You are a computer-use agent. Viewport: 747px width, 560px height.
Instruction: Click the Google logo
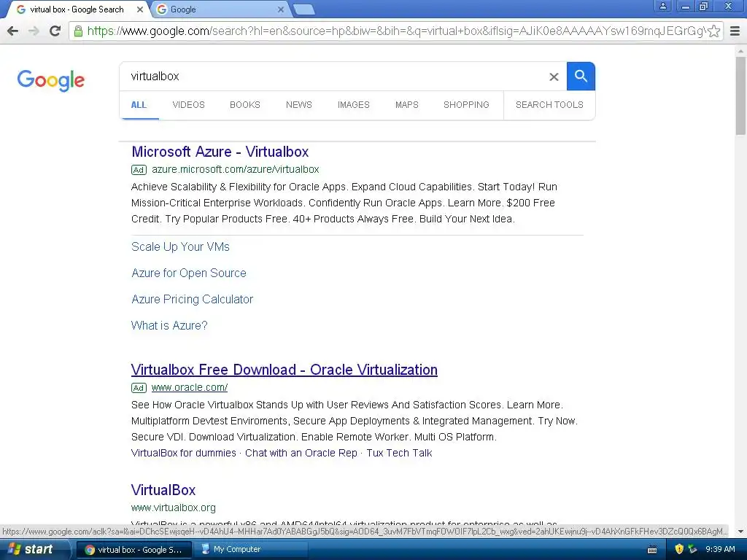point(50,80)
